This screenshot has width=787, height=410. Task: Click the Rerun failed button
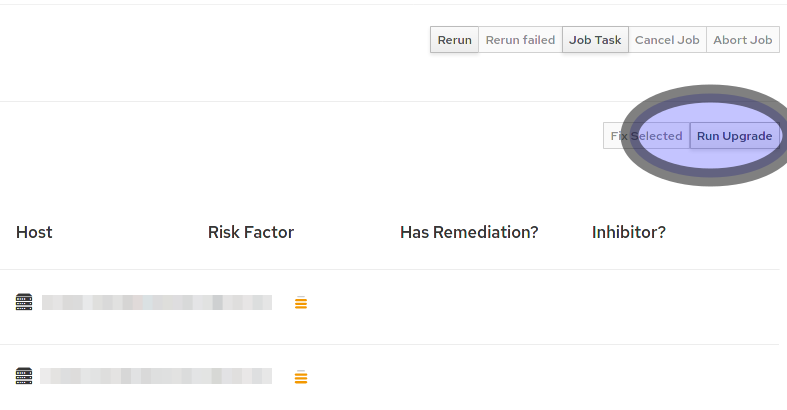coord(520,40)
